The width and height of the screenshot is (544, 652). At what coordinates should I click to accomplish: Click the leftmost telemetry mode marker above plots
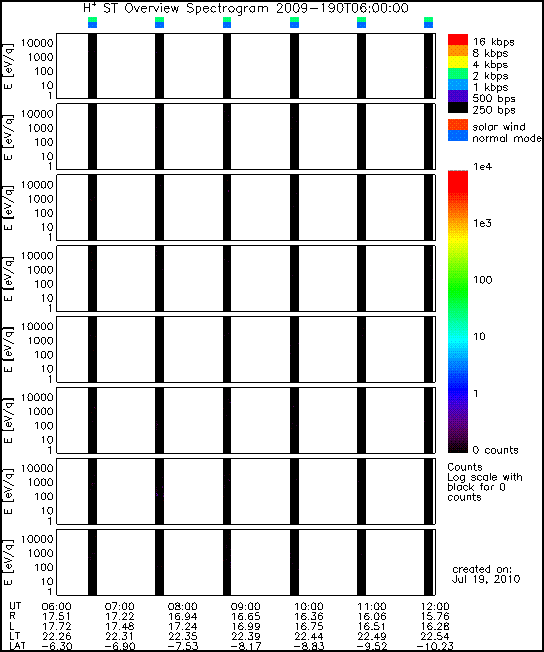92,22
